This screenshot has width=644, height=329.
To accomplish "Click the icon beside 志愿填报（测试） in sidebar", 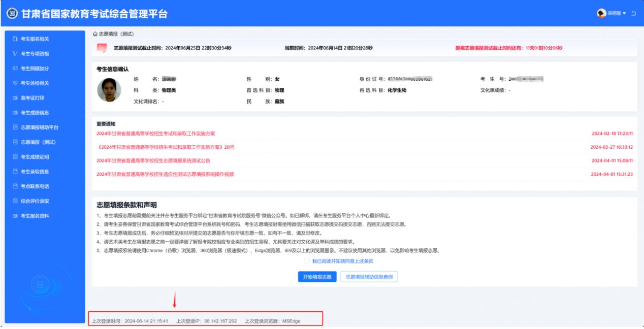I will click(15, 142).
